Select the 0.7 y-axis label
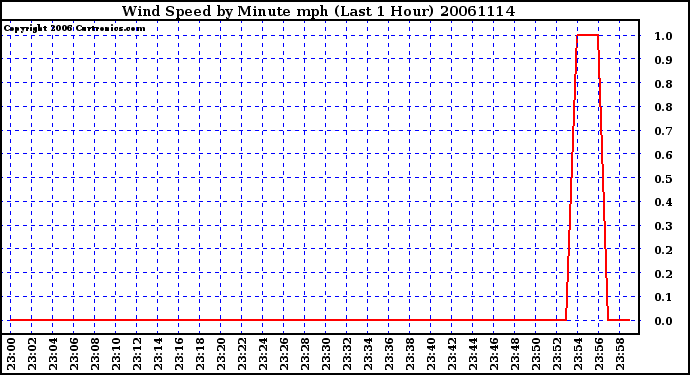Viewport: 690px width, 375px height. [x=663, y=131]
